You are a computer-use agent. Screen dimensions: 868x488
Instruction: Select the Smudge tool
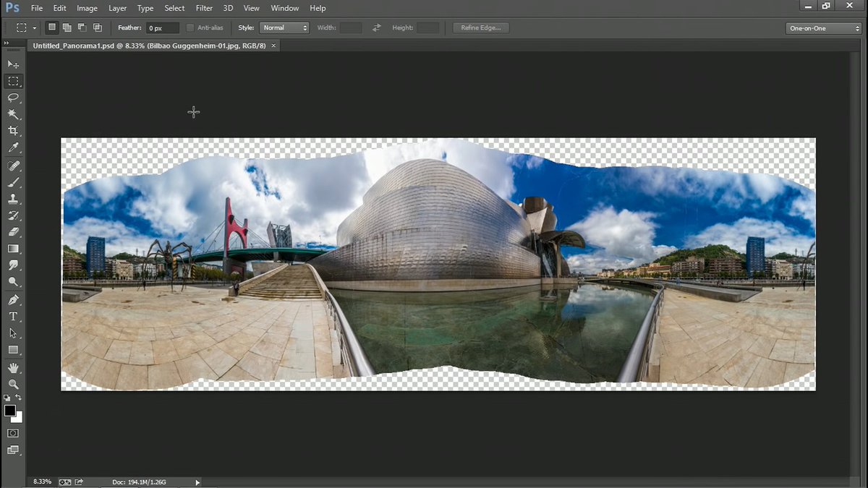[13, 265]
